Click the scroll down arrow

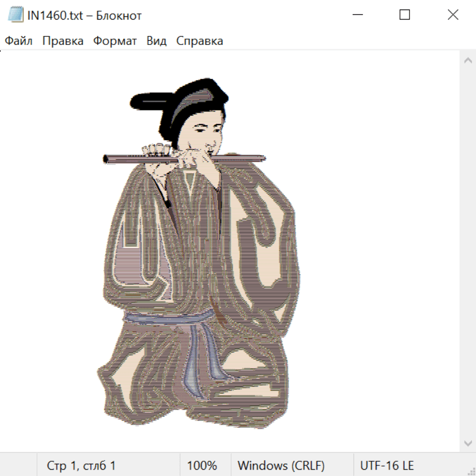(468, 443)
